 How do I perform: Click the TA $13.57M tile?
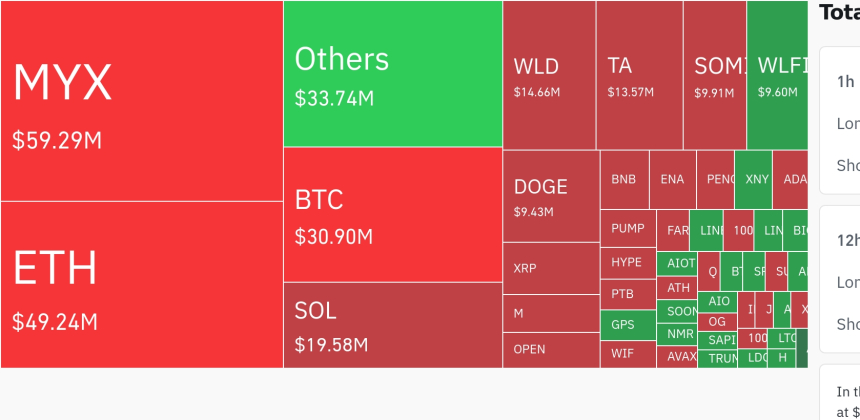tap(640, 75)
